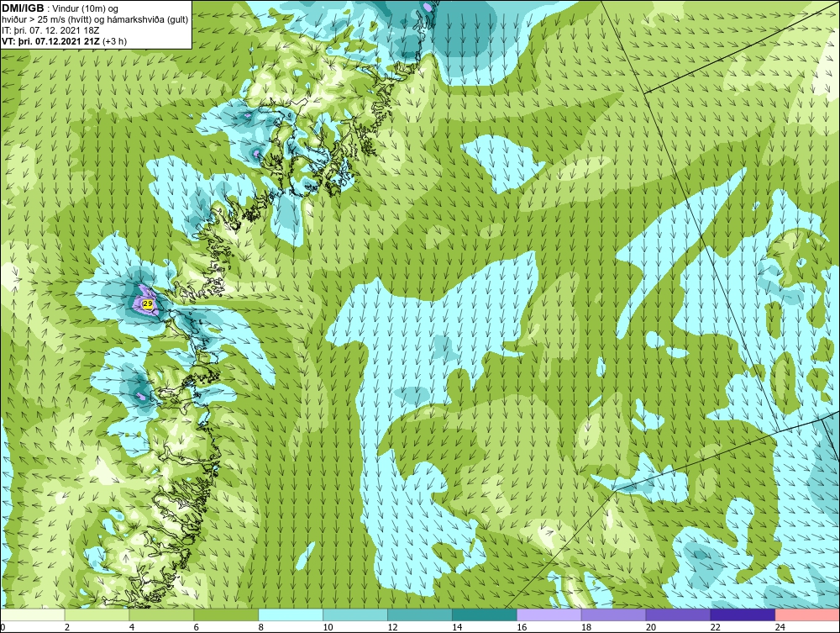Image resolution: width=840 pixels, height=633 pixels.
Task: Click the dark teal 14–16 m/s legend swatch
Action: 485,615
